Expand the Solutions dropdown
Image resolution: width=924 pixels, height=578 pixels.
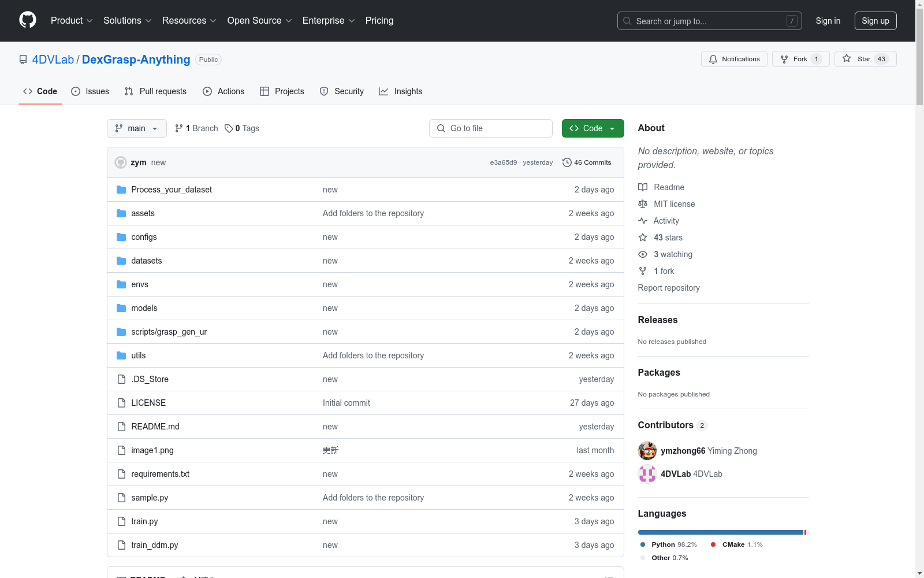[x=128, y=20]
